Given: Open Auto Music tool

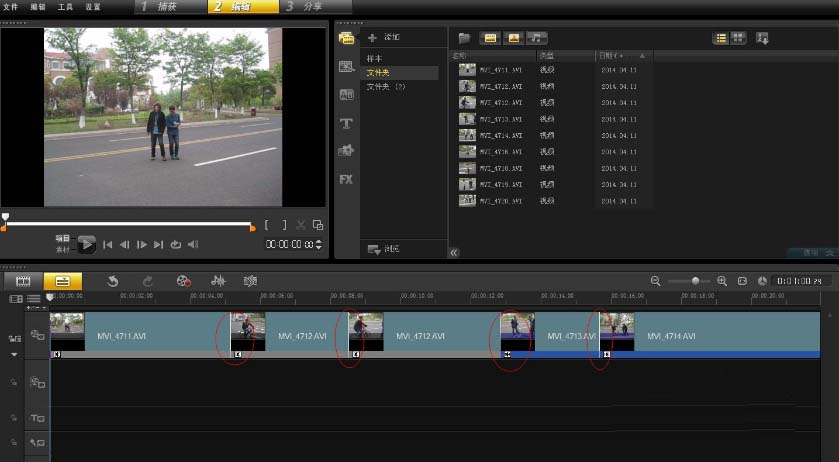Looking at the screenshot, I should point(250,281).
